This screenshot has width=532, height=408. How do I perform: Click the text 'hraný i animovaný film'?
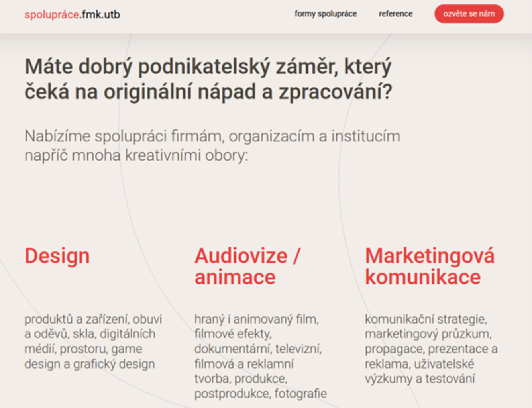(x=256, y=320)
